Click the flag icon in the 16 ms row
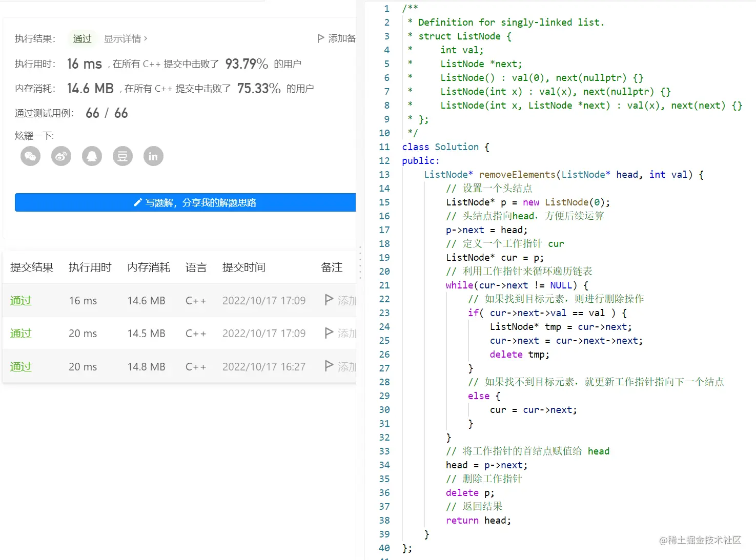This screenshot has height=560, width=756. click(330, 300)
